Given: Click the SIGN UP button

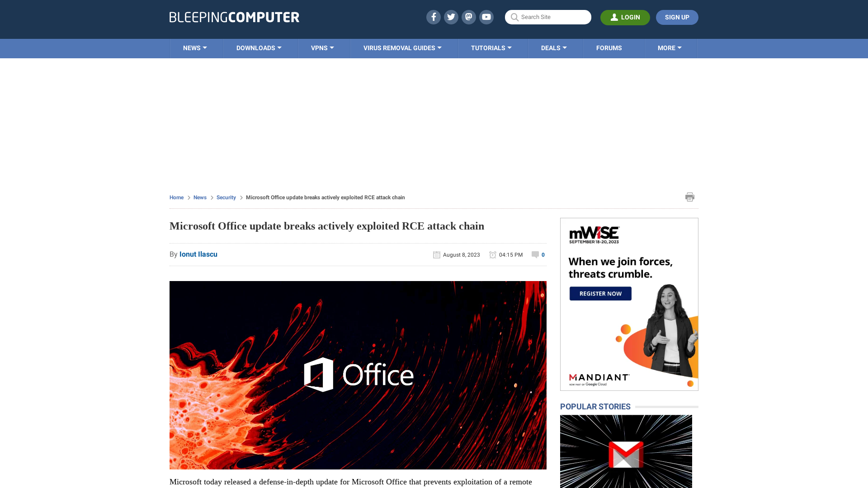Looking at the screenshot, I should coord(677,17).
